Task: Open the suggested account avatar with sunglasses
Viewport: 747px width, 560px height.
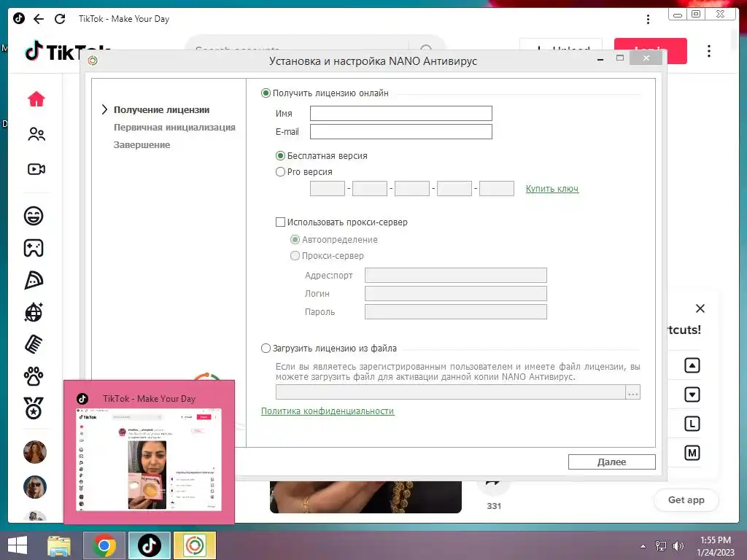Action: coord(35,486)
